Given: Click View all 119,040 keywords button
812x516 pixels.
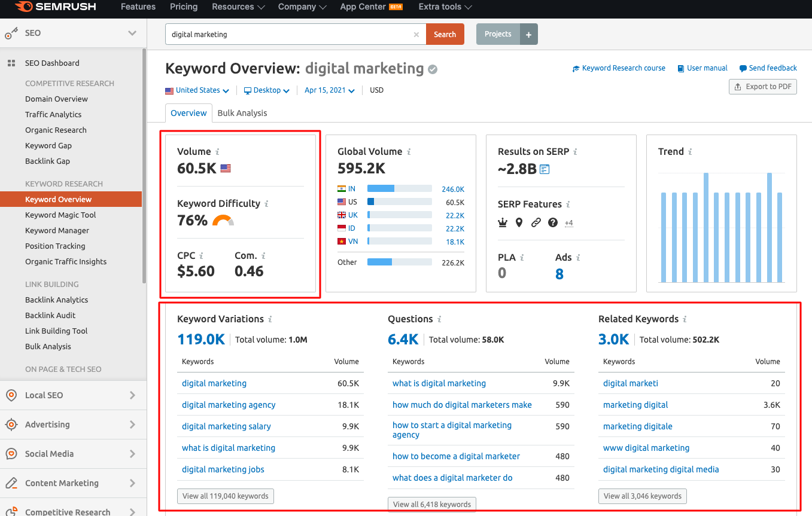Looking at the screenshot, I should 226,496.
